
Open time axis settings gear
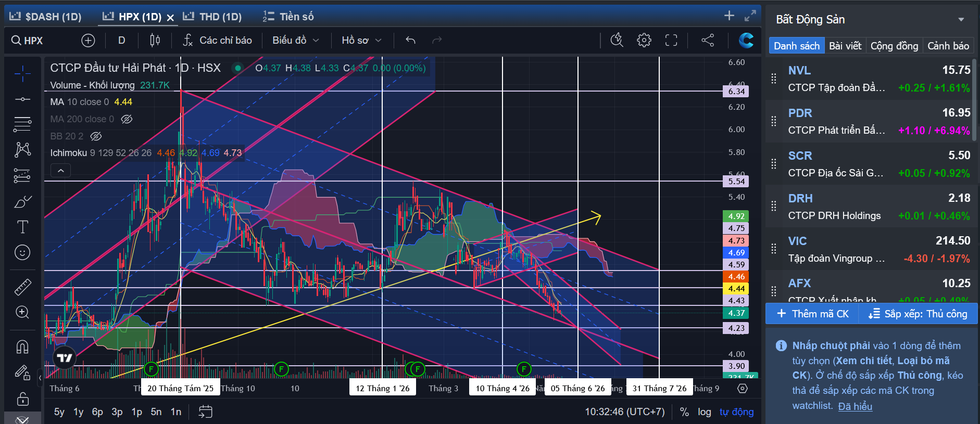point(743,389)
